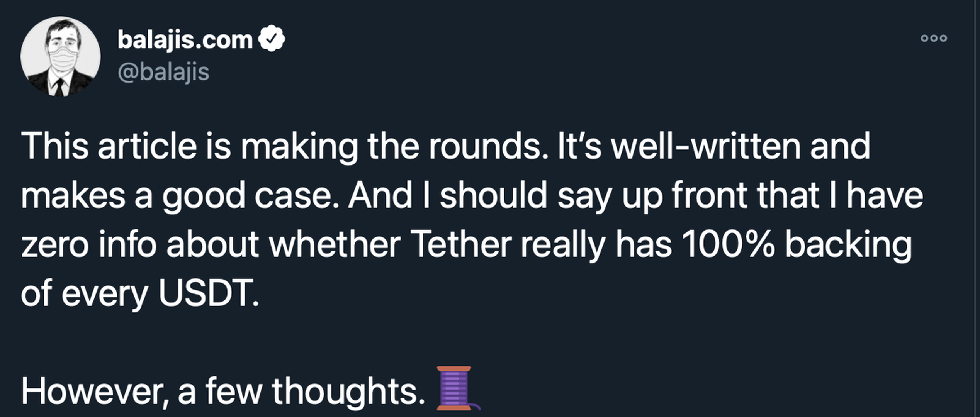
Task: Click the tweet's first line about the article
Action: 444,146
